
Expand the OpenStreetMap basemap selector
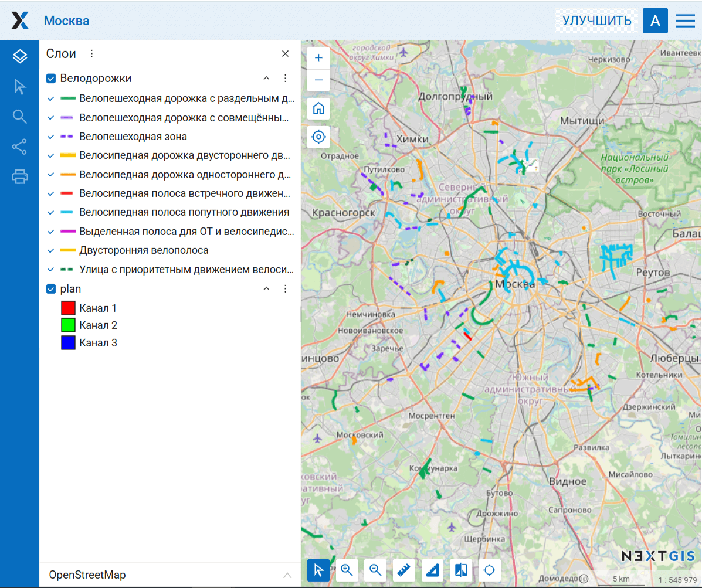click(x=287, y=575)
